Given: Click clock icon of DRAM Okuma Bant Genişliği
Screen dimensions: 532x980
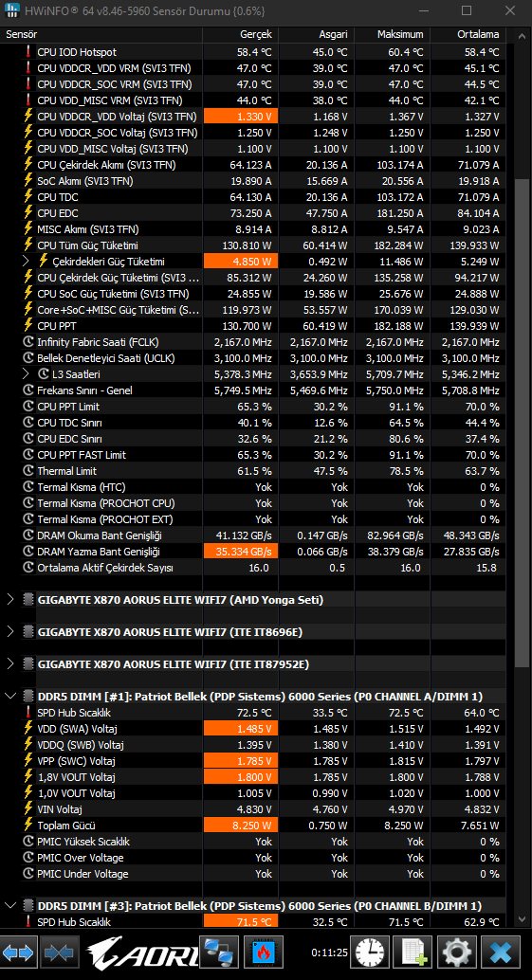Looking at the screenshot, I should click(x=28, y=535).
